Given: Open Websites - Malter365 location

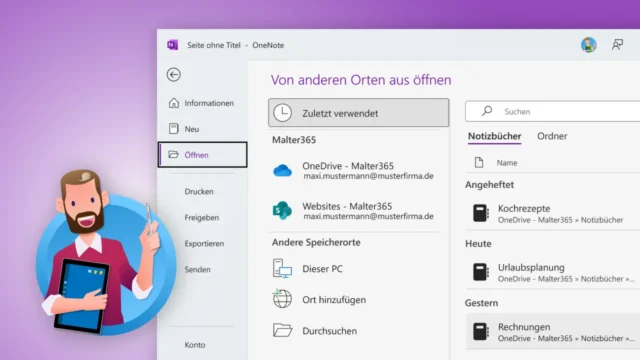Looking at the screenshot, I should tap(347, 206).
